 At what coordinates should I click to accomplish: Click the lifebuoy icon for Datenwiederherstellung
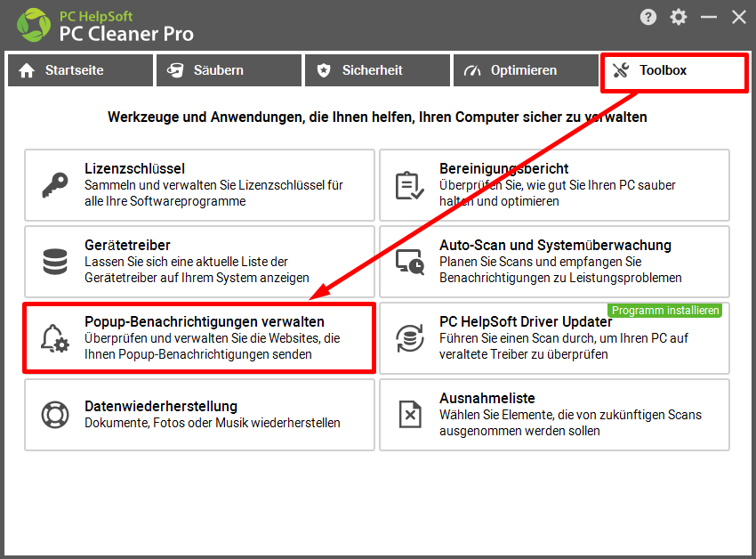click(x=55, y=415)
